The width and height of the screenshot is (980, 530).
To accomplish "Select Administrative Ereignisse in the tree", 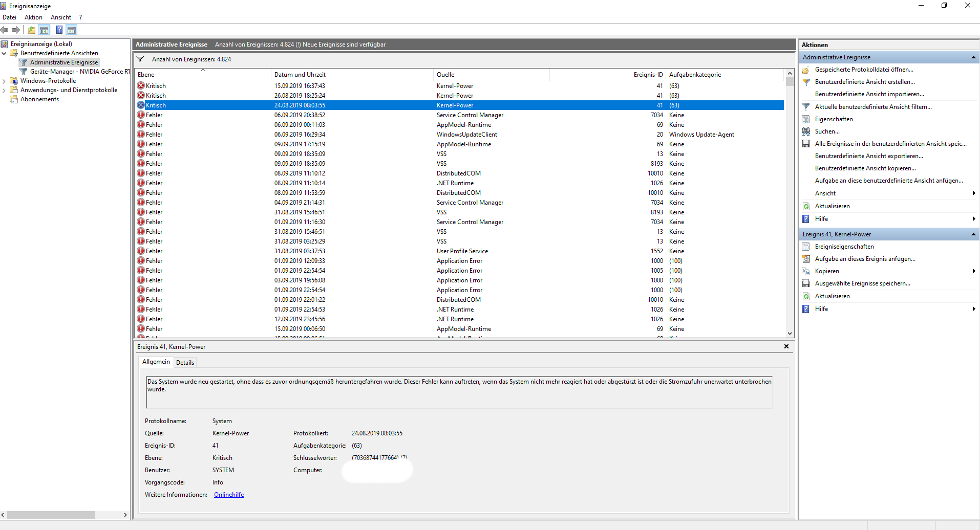I will [64, 62].
